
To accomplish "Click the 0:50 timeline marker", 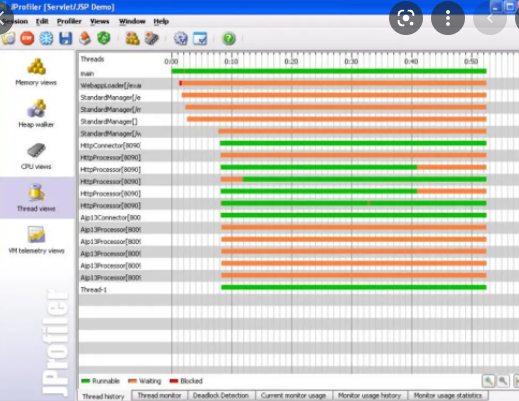I will coord(471,61).
